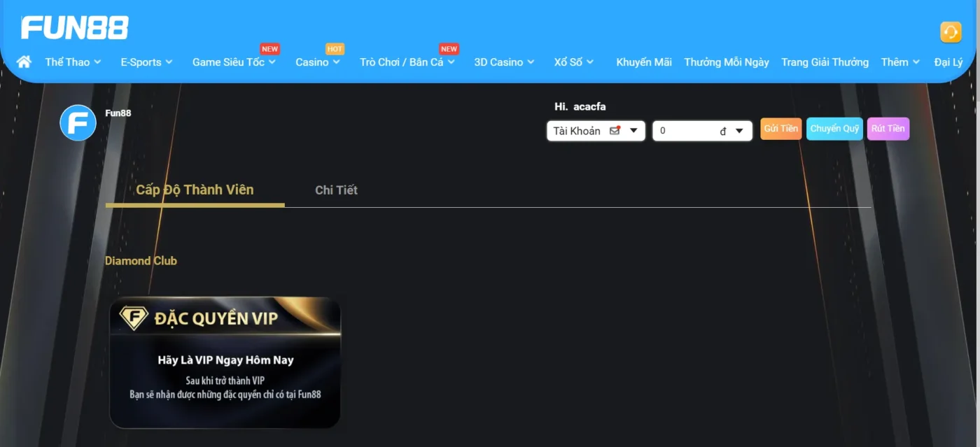Open Game Siêu Tốc menu
This screenshot has height=447, width=980.
click(234, 62)
